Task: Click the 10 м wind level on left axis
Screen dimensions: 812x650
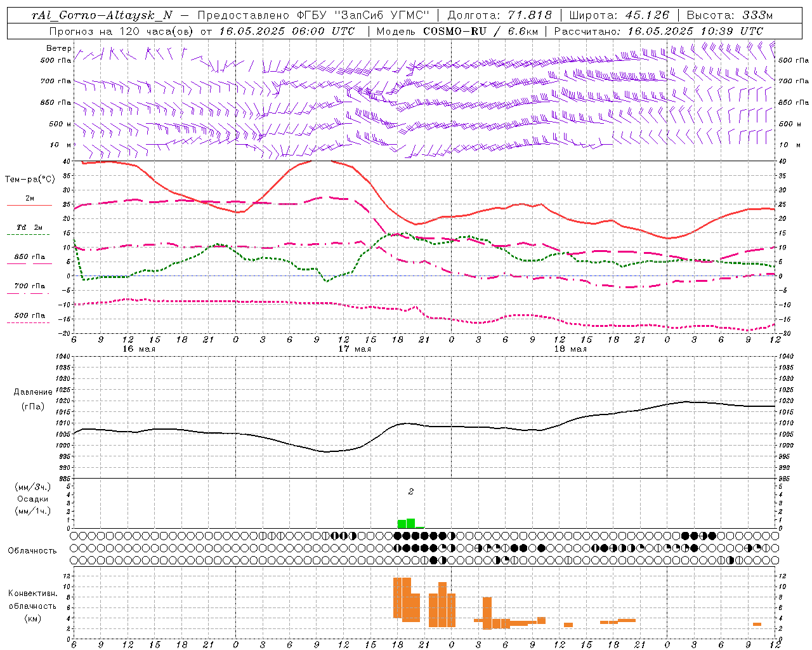Action: pos(61,145)
